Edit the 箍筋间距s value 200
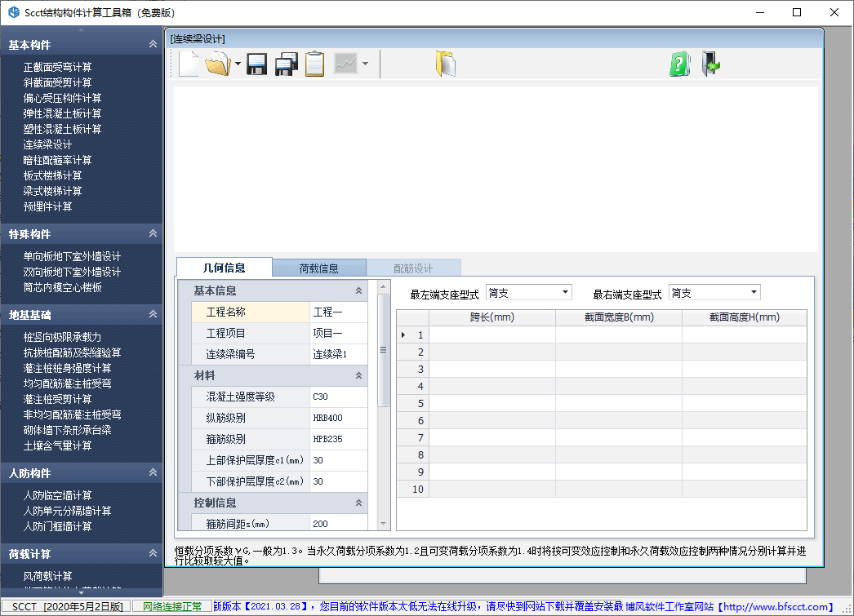Viewport: 854px width, 616px height. [338, 524]
